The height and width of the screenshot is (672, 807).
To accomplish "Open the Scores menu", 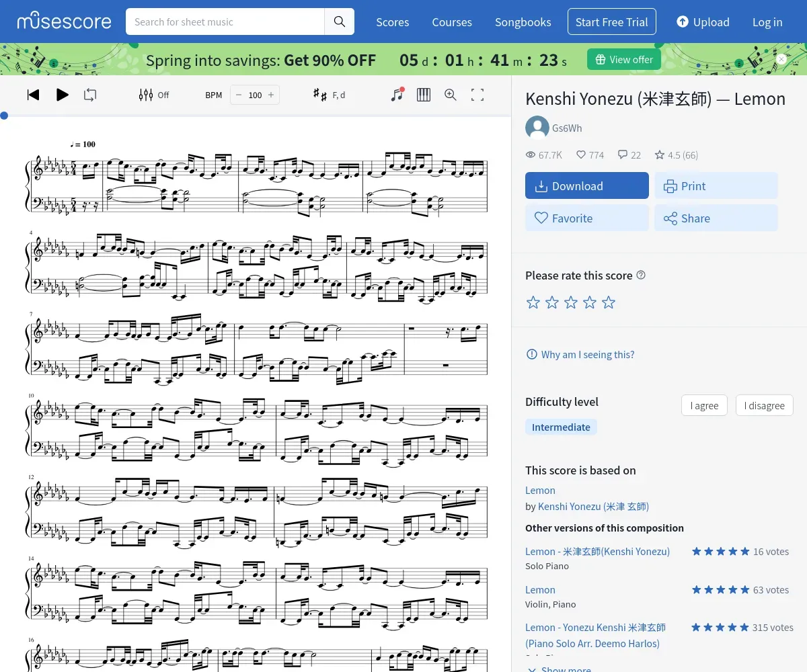I will pos(393,22).
